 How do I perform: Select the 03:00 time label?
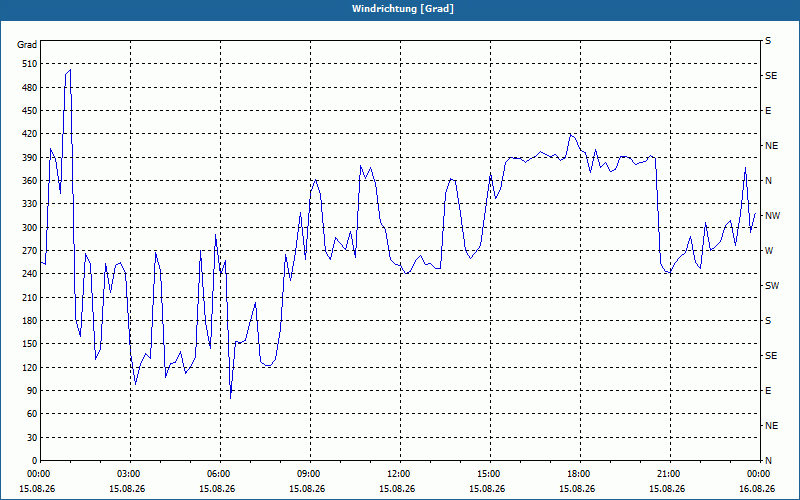point(127,474)
